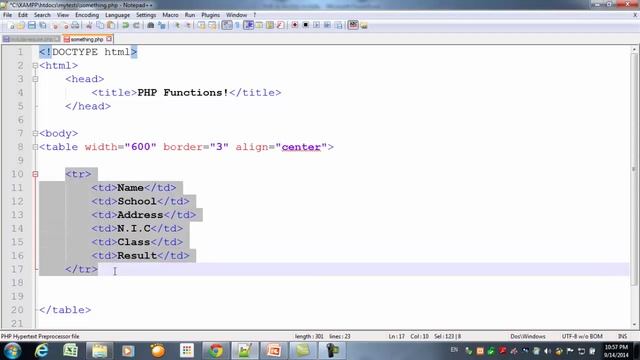Open Internet Explorer from the taskbar
Viewport: 640px width, 360px height.
41,351
